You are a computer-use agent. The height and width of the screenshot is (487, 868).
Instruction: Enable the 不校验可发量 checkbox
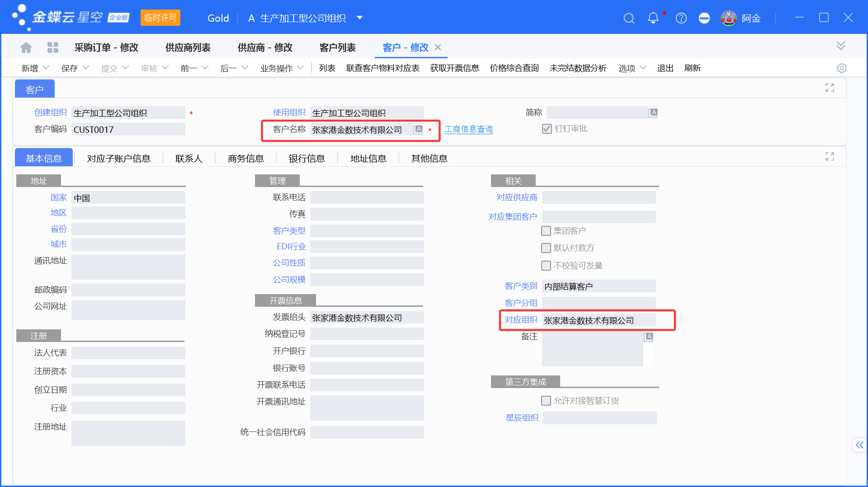click(x=546, y=266)
